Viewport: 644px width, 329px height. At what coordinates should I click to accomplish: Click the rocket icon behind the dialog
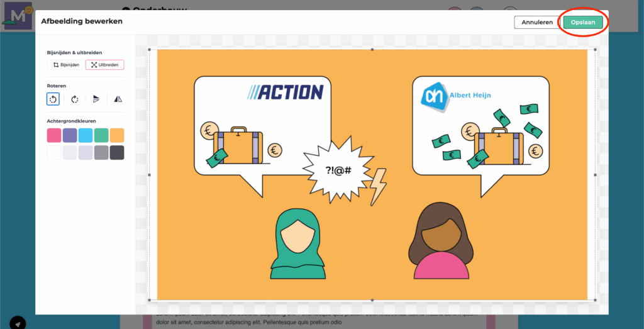(18, 324)
